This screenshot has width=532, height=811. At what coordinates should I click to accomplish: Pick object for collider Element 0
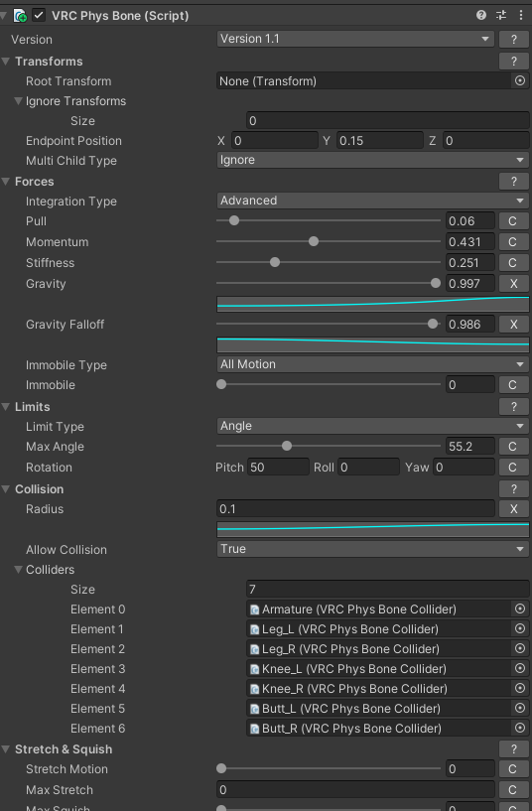click(520, 608)
